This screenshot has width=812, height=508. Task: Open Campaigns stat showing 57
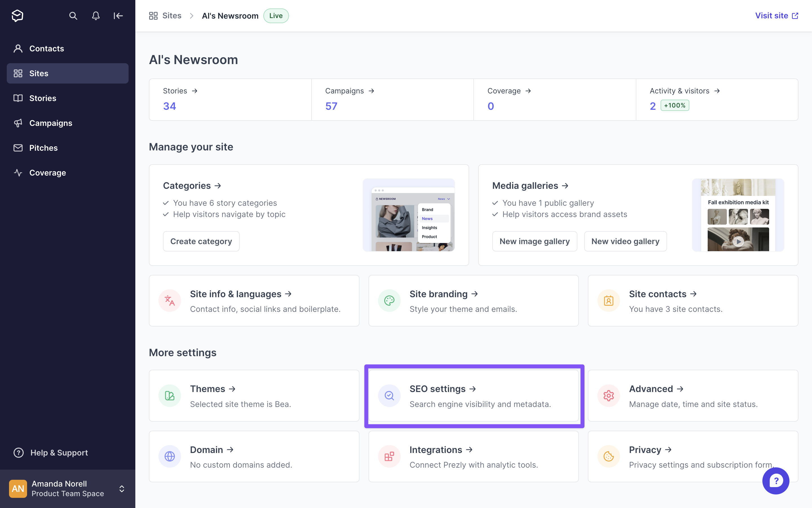(392, 99)
